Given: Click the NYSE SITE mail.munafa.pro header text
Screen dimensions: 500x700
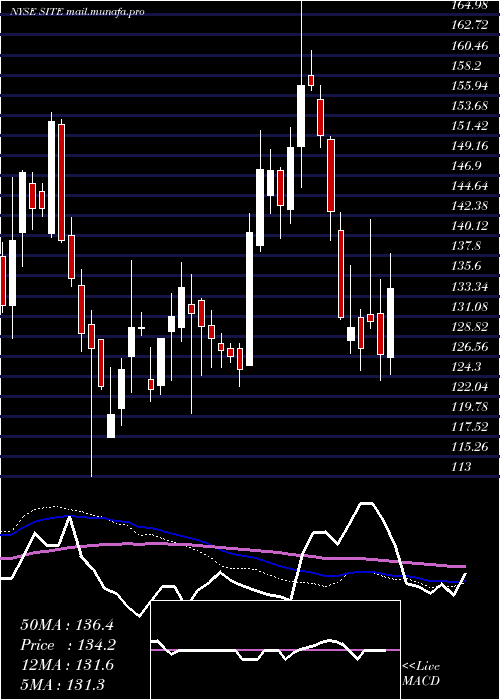Looking at the screenshot, I should (78, 12).
